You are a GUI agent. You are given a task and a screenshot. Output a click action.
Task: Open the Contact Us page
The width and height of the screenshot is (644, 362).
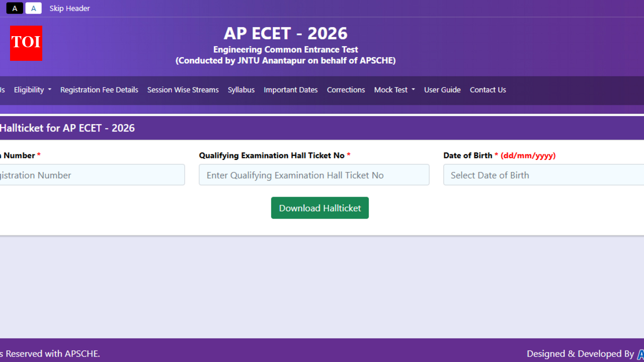pos(488,89)
